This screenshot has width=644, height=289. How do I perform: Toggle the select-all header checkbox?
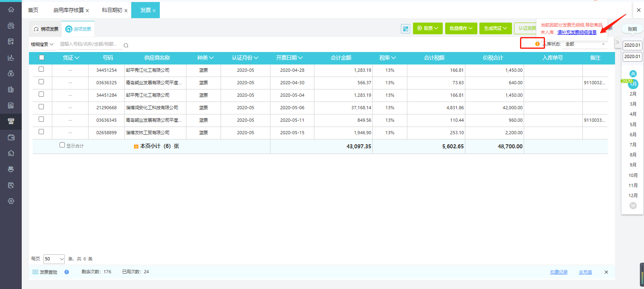[41, 58]
